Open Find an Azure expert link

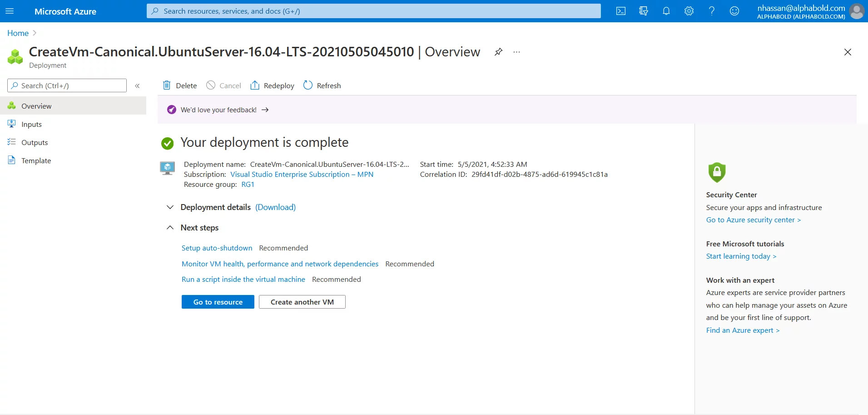(743, 330)
